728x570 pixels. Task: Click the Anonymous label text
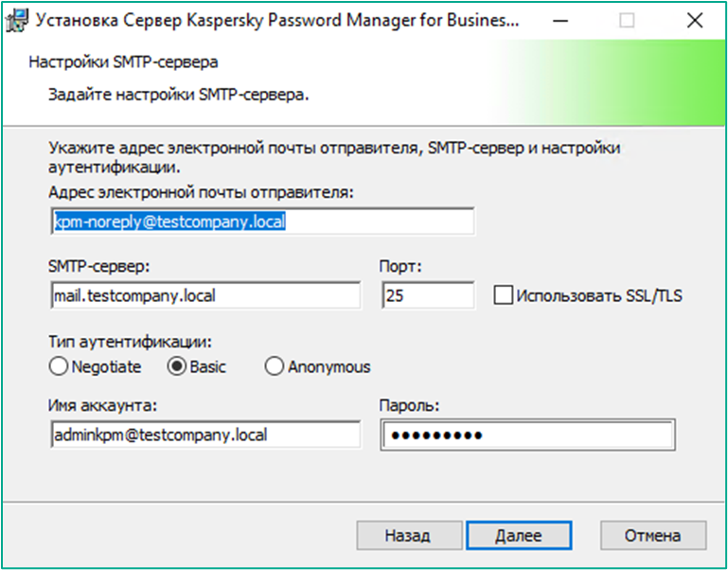[x=329, y=367]
